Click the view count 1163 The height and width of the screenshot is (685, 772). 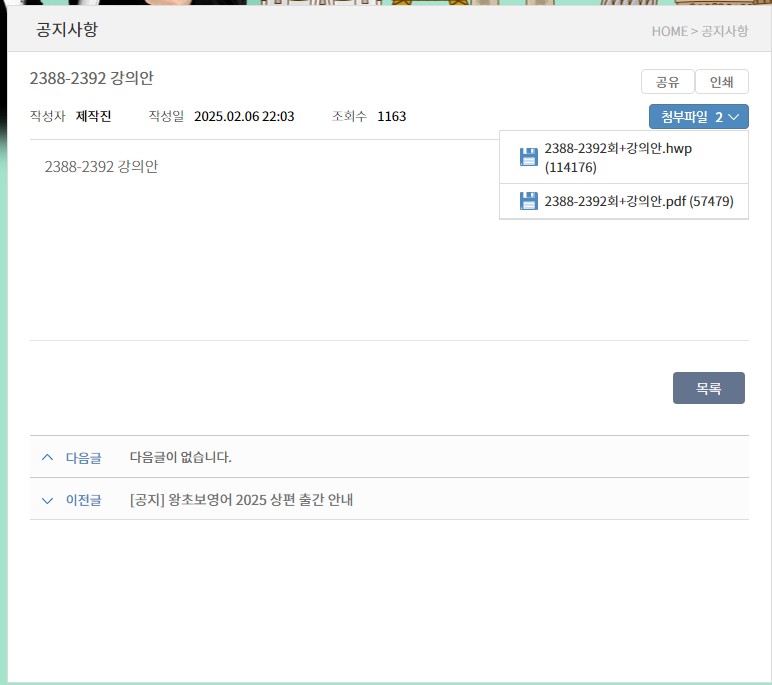392,116
